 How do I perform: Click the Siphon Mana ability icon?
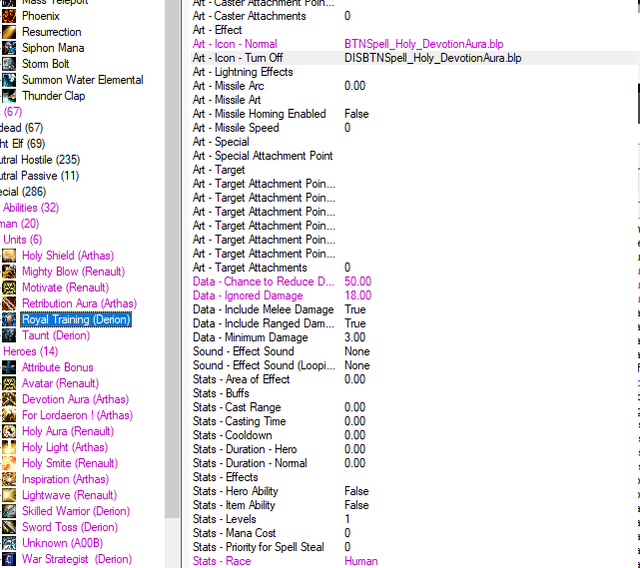click(x=9, y=48)
